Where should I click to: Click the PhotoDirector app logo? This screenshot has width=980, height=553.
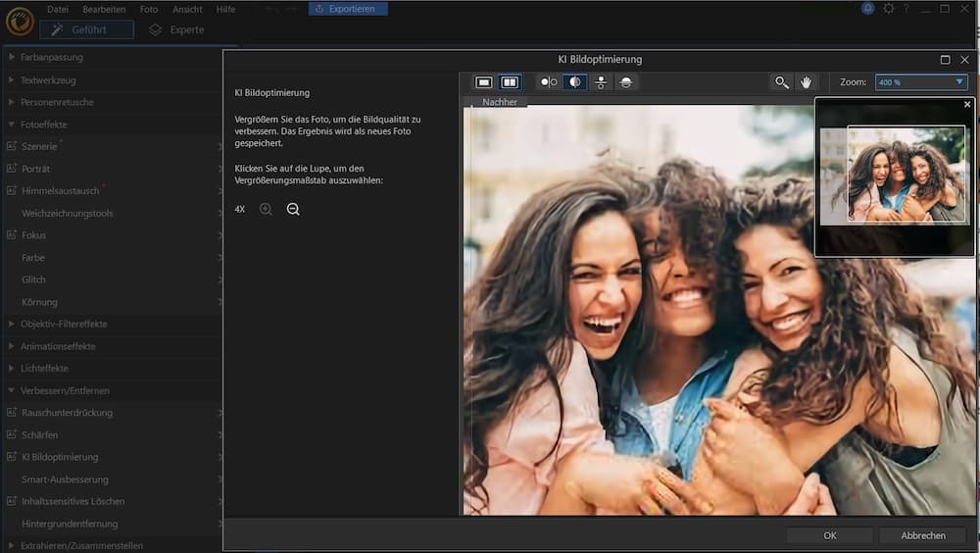click(x=19, y=22)
